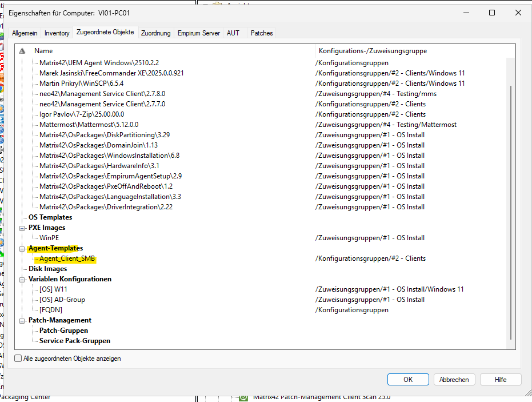Image resolution: width=532 pixels, height=402 pixels.
Task: Open the Empirum Server tab
Action: 198,33
